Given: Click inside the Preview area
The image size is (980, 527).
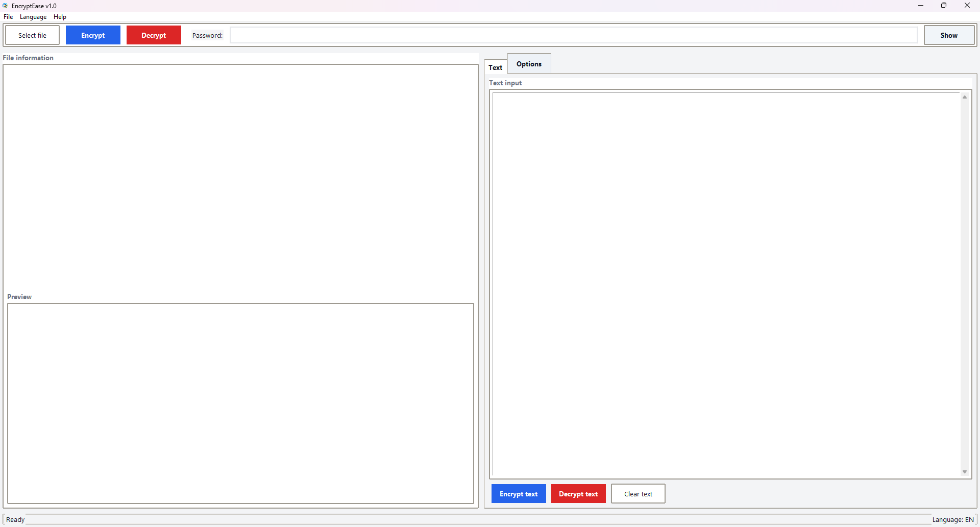Looking at the screenshot, I should [x=240, y=403].
